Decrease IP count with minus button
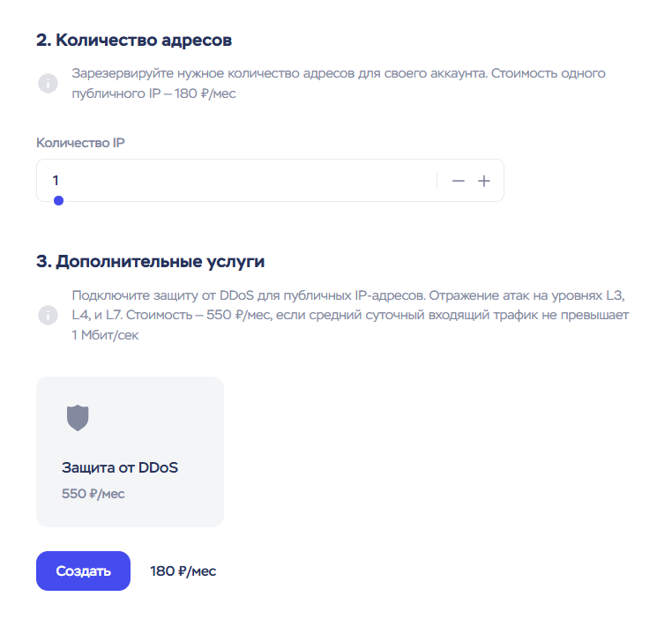The width and height of the screenshot is (672, 634). click(458, 181)
